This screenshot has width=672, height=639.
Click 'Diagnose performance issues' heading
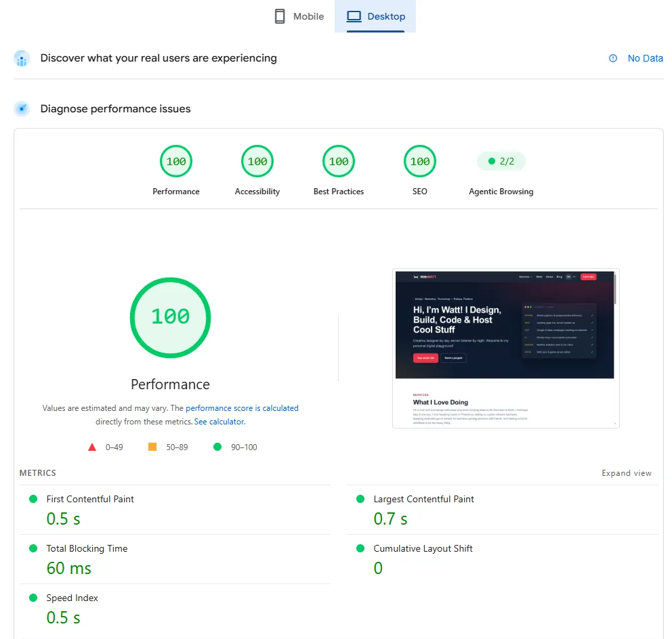(x=115, y=109)
